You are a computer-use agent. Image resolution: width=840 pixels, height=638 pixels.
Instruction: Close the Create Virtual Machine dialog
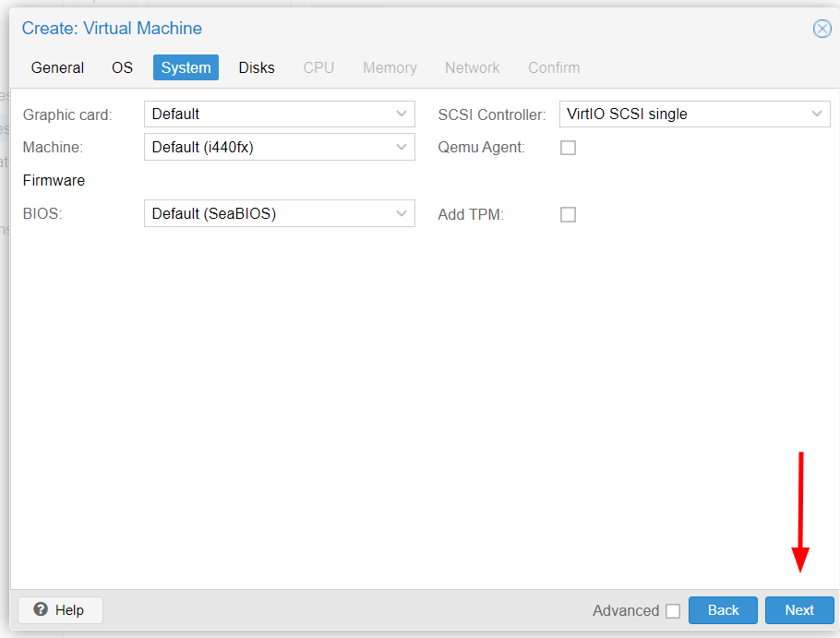point(822,29)
